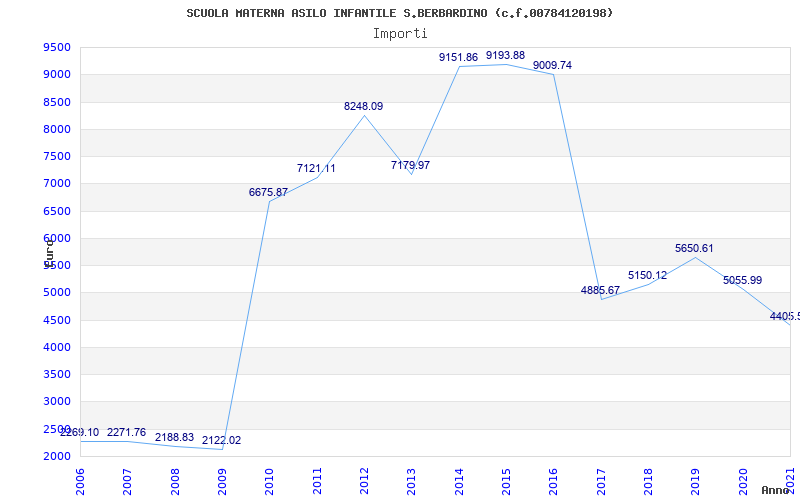This screenshot has height=500, width=800.
Task: Click the x-axis year 2015
Action: [506, 482]
